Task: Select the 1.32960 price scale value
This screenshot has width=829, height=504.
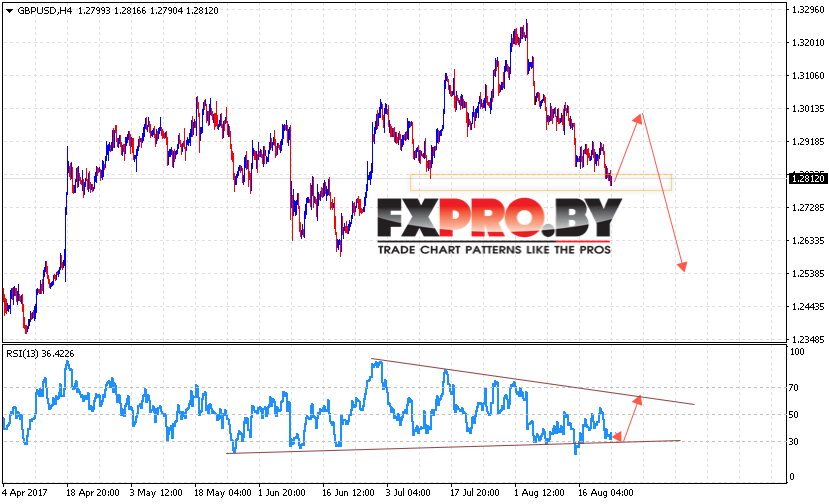Action: [x=808, y=10]
